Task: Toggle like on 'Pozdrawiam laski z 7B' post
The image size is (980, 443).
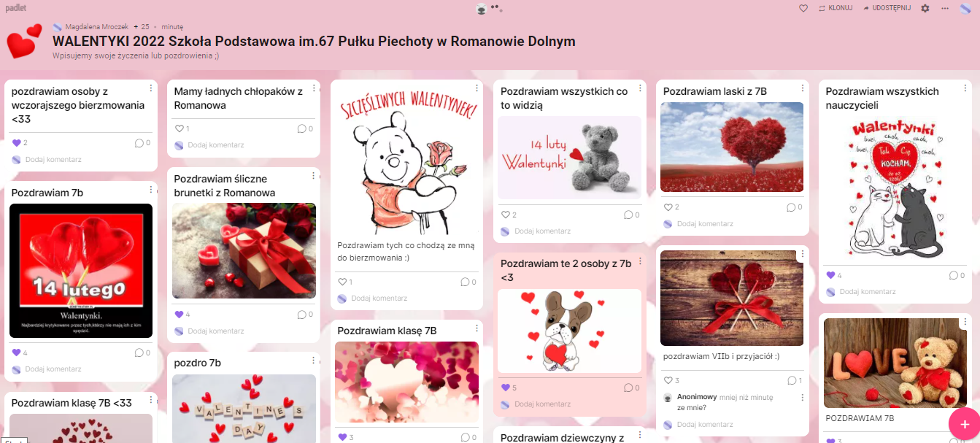Action: 668,207
